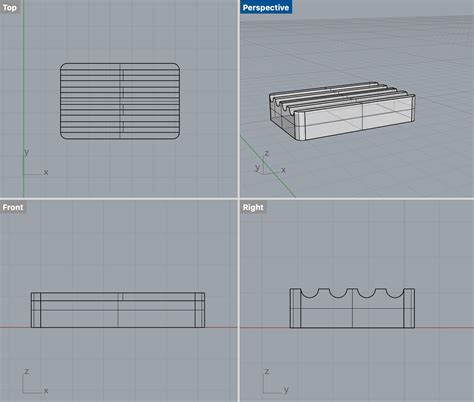Viewport: 474px width, 402px height.
Task: Activate the Perspective viewport title label
Action: (266, 7)
